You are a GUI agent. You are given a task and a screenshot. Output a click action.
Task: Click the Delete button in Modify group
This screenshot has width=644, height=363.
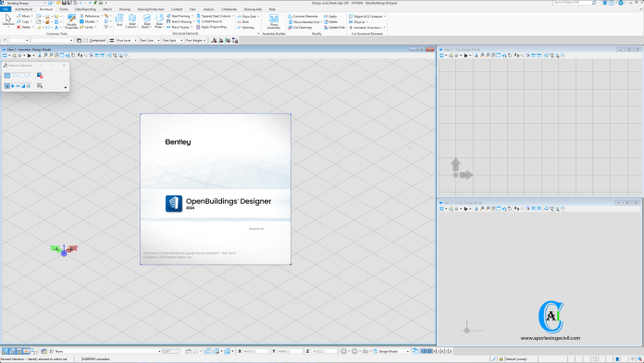pyautogui.click(x=331, y=22)
